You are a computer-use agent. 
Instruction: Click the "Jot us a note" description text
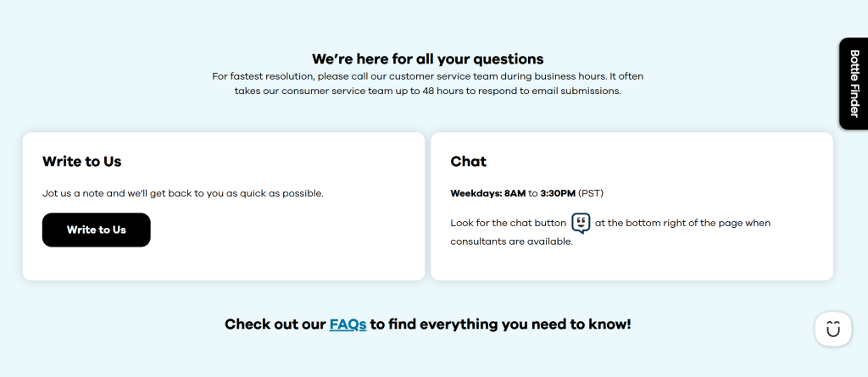(183, 193)
